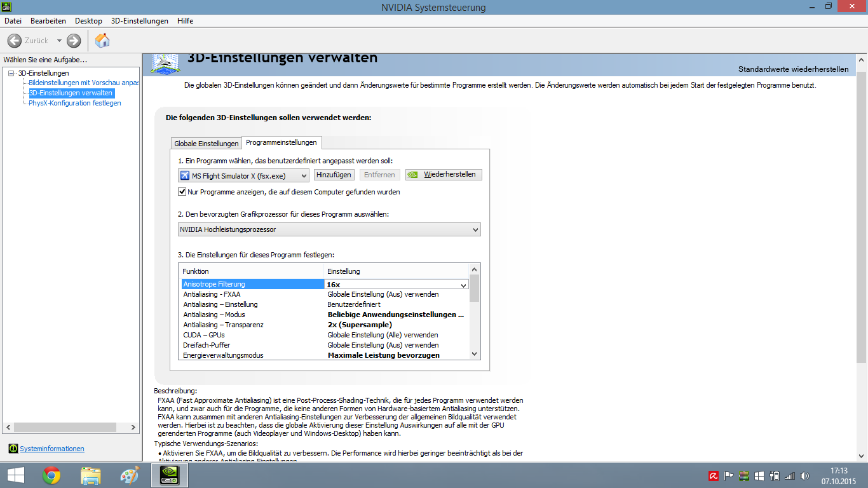
Task: Click the Avira antivirus tray icon
Action: (x=714, y=475)
